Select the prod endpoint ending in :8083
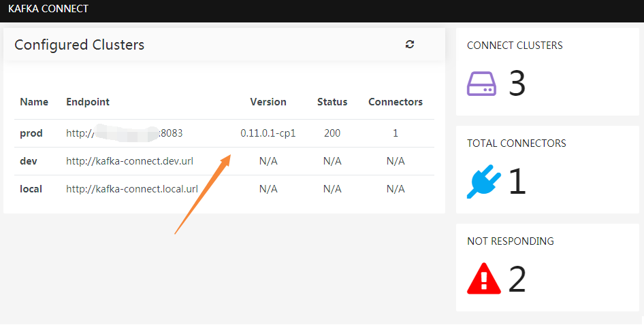Screen dimensions: 644x325 click(125, 133)
